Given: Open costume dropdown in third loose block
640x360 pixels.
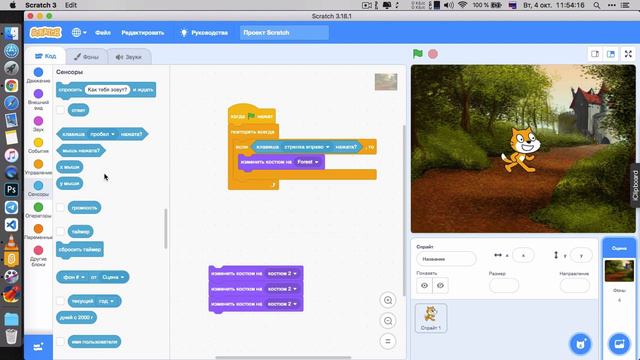Looking at the screenshot, I should coord(282,304).
